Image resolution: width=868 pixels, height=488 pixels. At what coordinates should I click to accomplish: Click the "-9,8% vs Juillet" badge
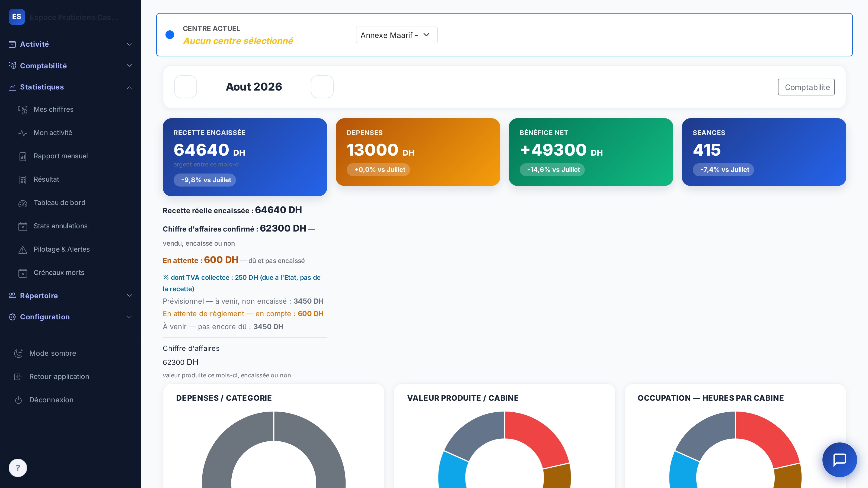point(205,180)
